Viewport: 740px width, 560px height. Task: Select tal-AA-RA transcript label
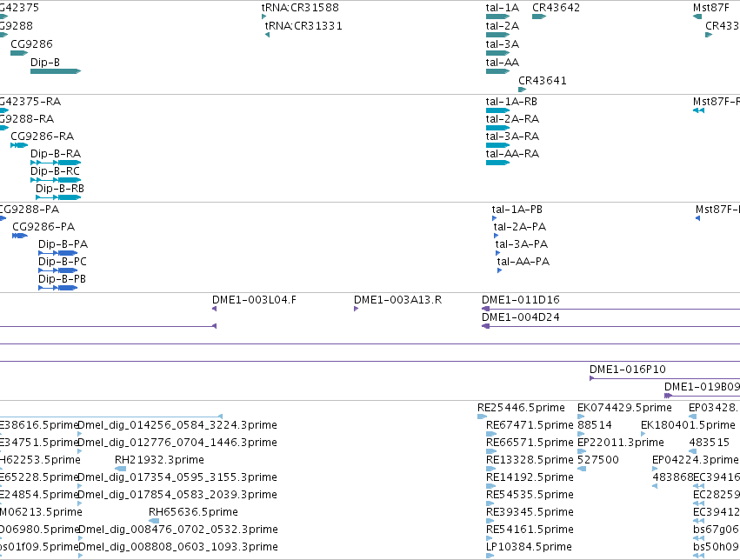(x=512, y=154)
